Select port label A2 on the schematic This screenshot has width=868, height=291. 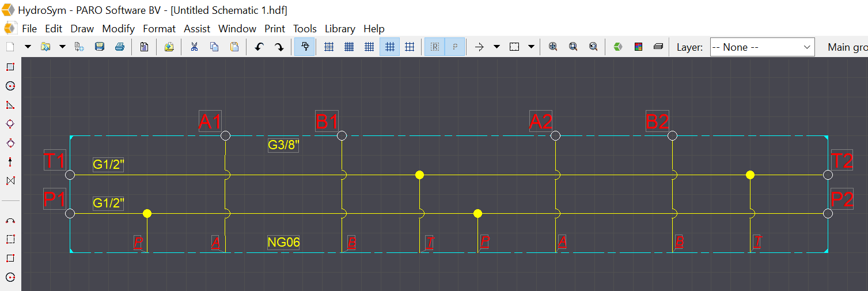coord(541,121)
